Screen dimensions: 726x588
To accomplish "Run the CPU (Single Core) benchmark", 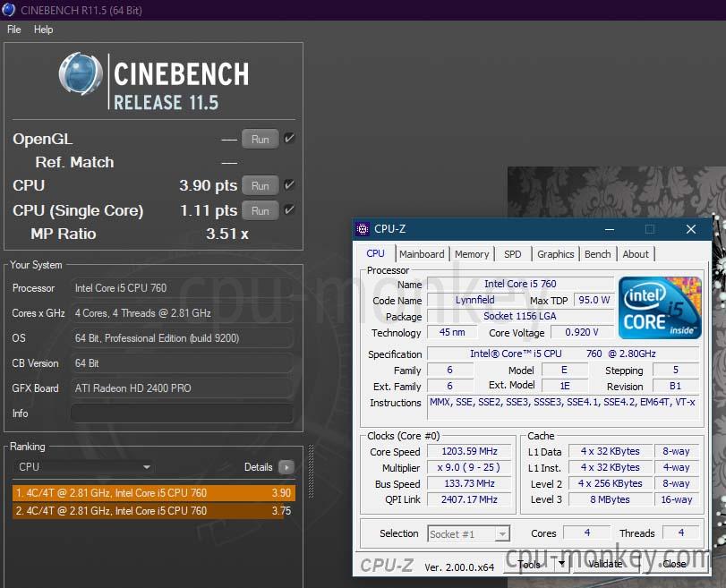I will pos(260,210).
